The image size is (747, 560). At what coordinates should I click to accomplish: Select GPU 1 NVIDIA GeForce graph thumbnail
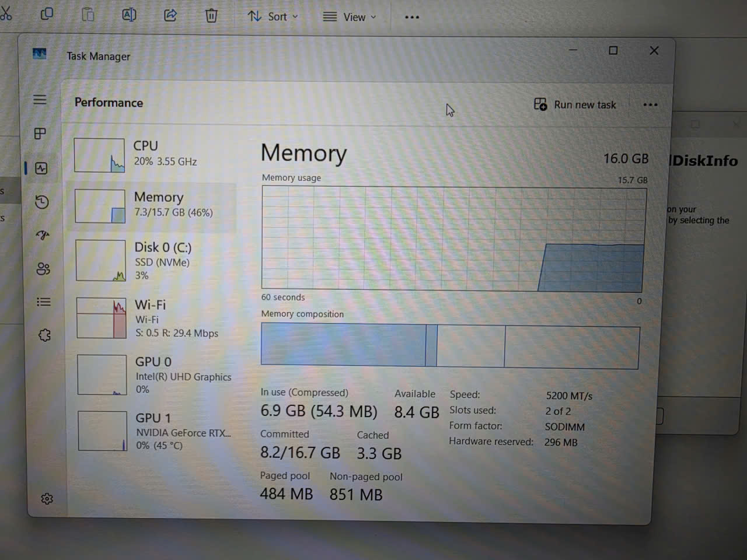103,431
